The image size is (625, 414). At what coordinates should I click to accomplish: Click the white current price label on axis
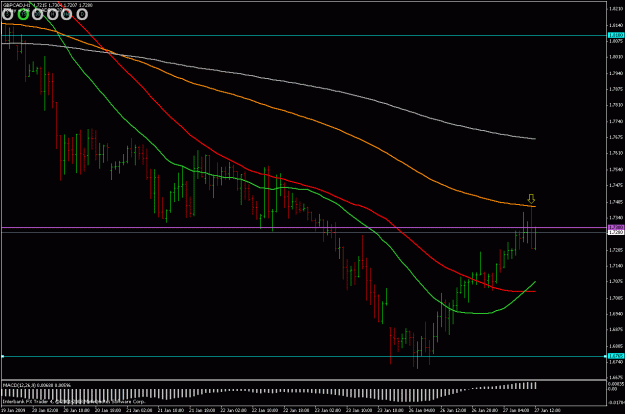tap(615, 232)
